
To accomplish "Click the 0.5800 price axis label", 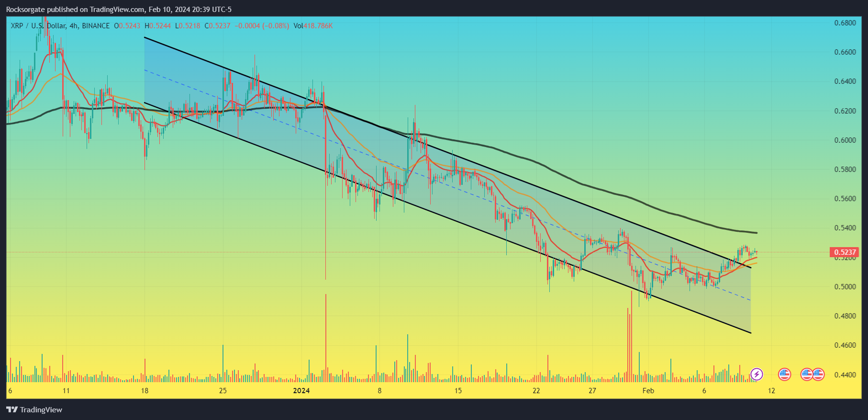I will tap(845, 170).
